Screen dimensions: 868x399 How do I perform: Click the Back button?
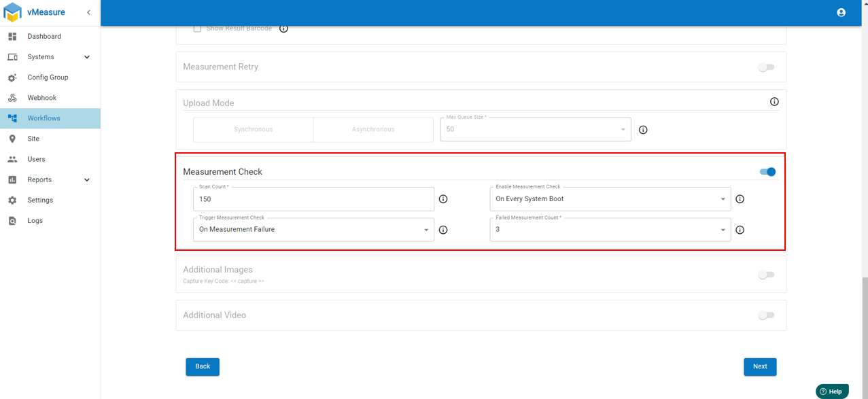203,366
